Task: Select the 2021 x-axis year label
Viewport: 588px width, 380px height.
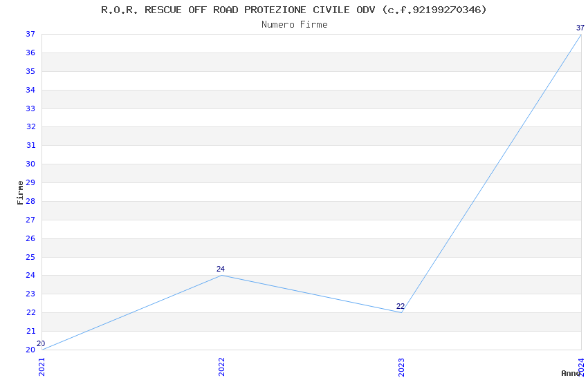Action: [42, 367]
